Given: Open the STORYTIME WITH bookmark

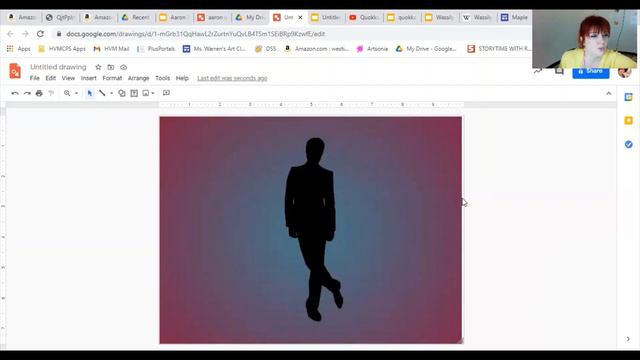Looking at the screenshot, I should point(499,49).
